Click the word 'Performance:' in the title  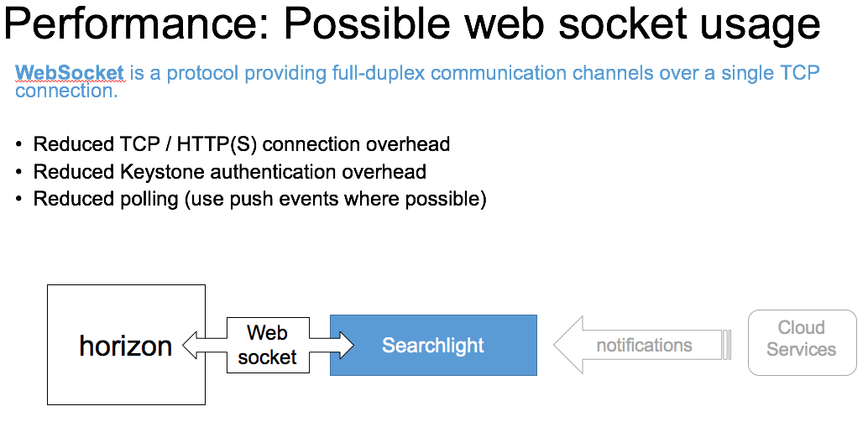click(136, 25)
